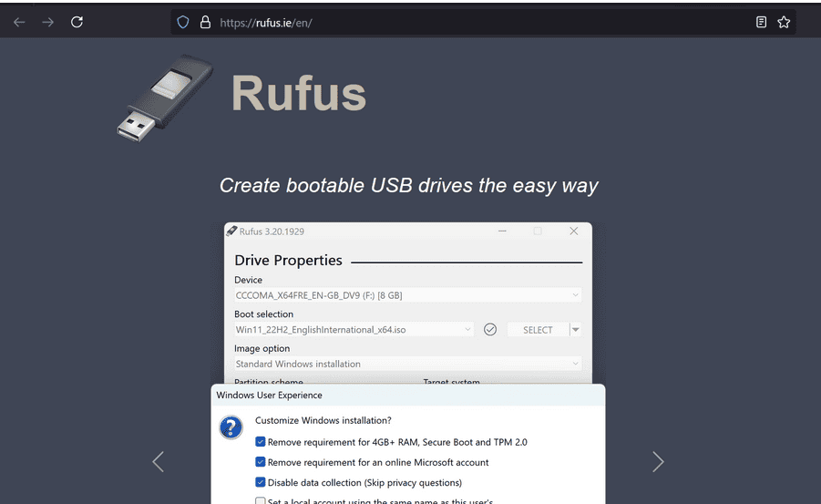
Task: Click the USB flash drive logo
Action: point(164,98)
